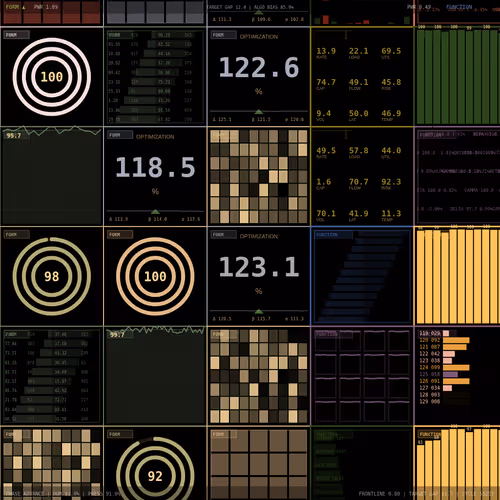Select bar list row 129 008

click(x=430, y=401)
